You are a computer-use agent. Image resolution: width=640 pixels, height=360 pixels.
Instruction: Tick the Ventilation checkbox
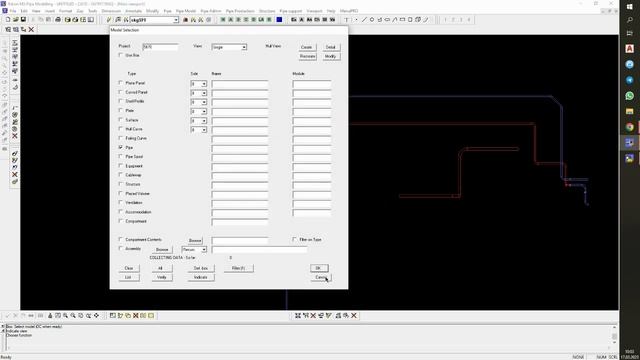tap(120, 202)
